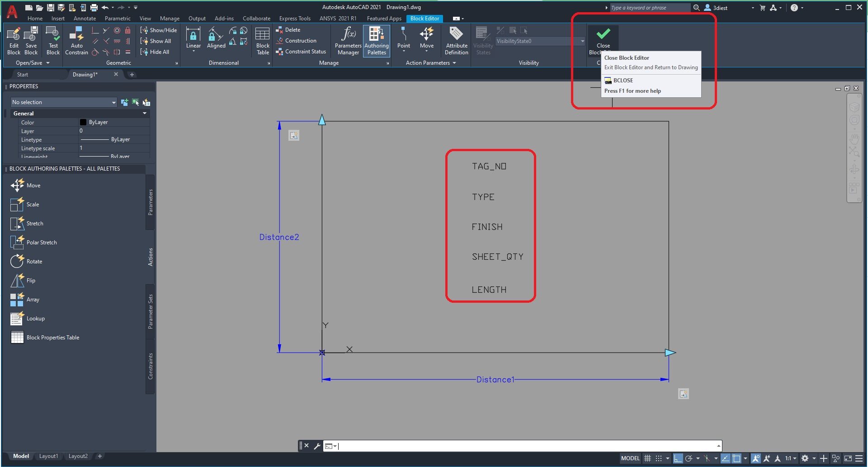
Task: Select Block Properties Table in palette
Action: [x=45, y=338]
